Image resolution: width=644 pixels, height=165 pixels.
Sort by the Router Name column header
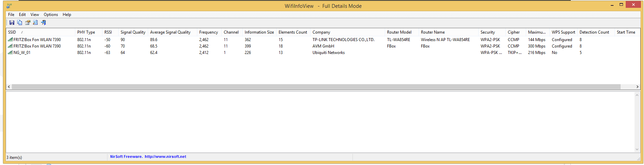(x=448, y=32)
